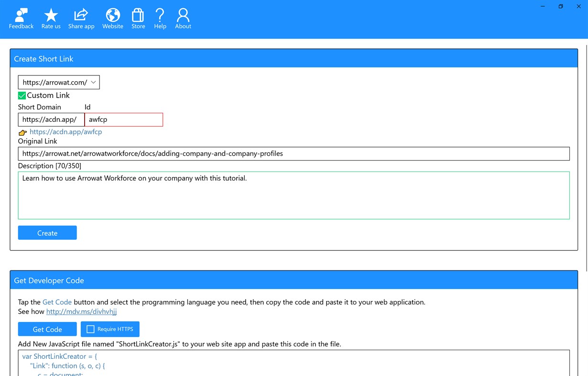Click the ShortLinkCreator JavaScript code box
588x376 pixels.
point(294,363)
